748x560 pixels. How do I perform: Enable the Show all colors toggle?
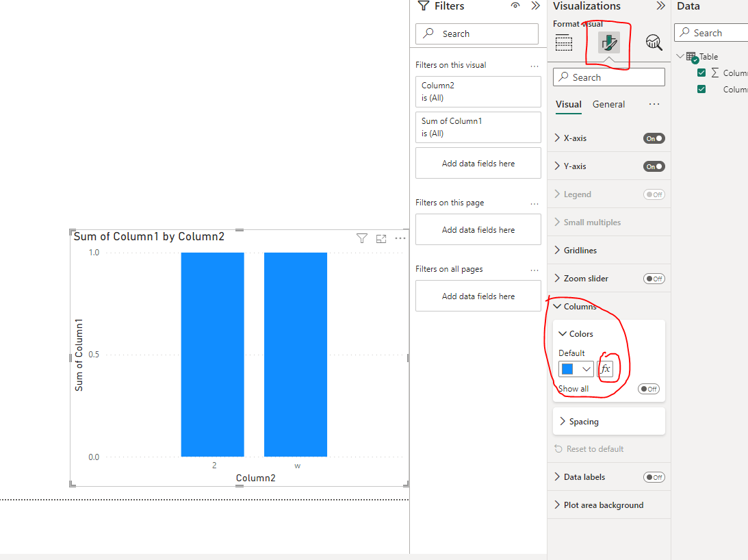(648, 389)
